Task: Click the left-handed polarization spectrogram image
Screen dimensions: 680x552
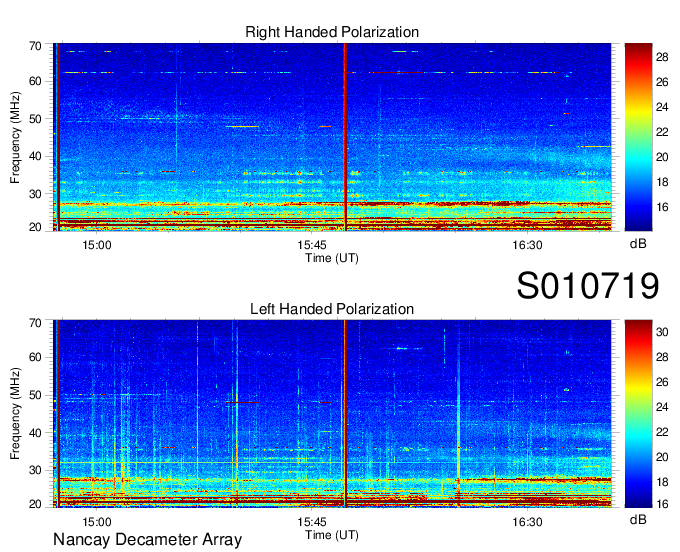Action: pos(332,414)
